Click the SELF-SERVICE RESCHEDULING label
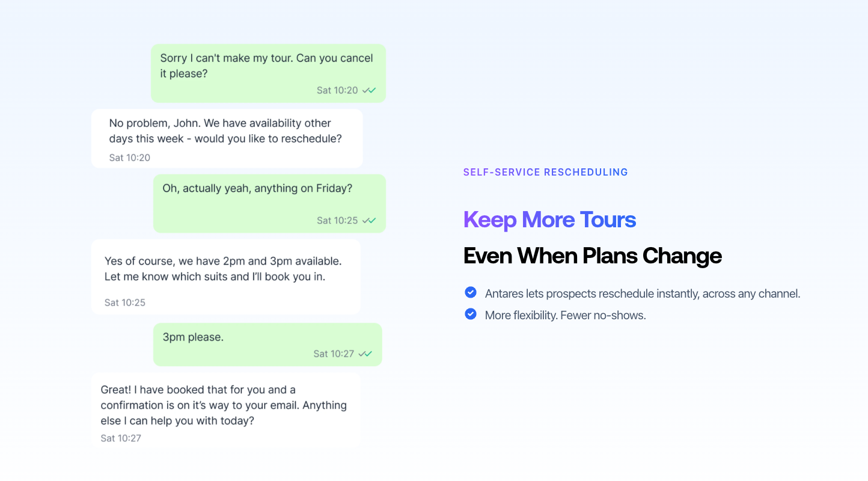 click(x=545, y=172)
